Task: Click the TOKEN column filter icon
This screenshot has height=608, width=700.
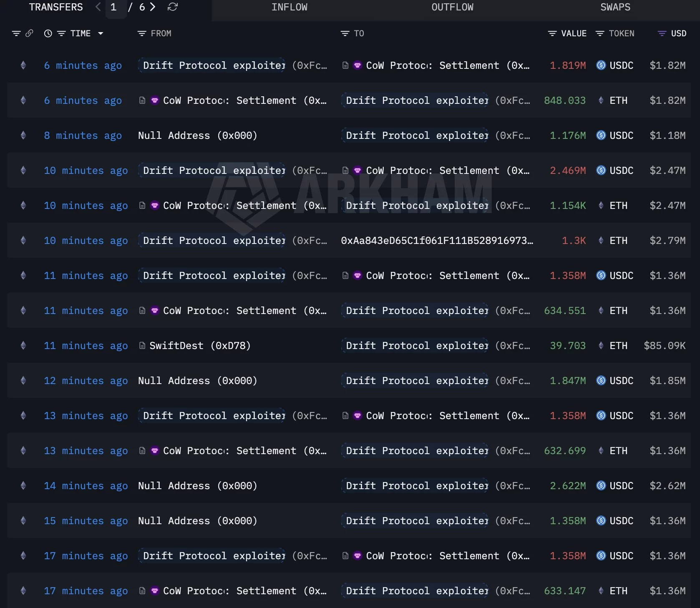Action: (600, 33)
